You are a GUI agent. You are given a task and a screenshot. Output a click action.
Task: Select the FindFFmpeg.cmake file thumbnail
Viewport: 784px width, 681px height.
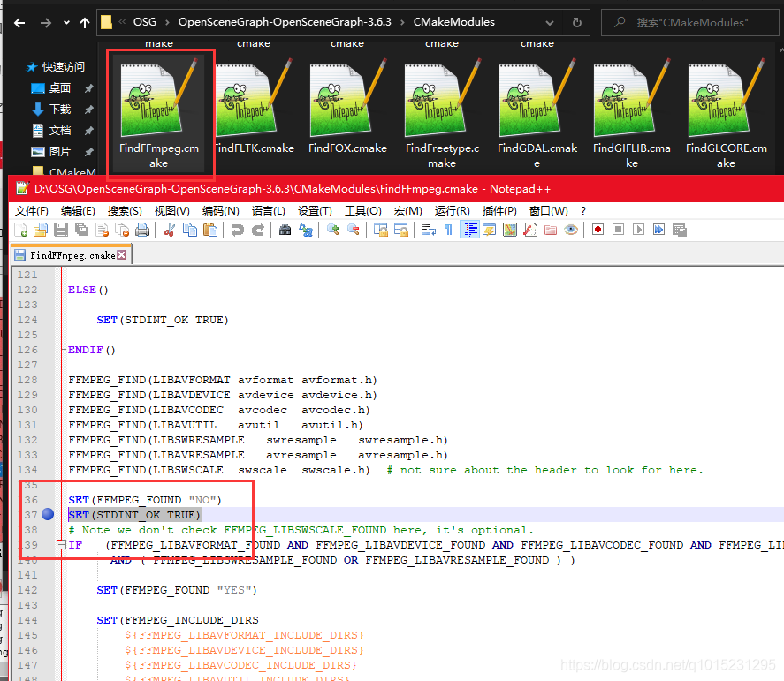pyautogui.click(x=159, y=114)
